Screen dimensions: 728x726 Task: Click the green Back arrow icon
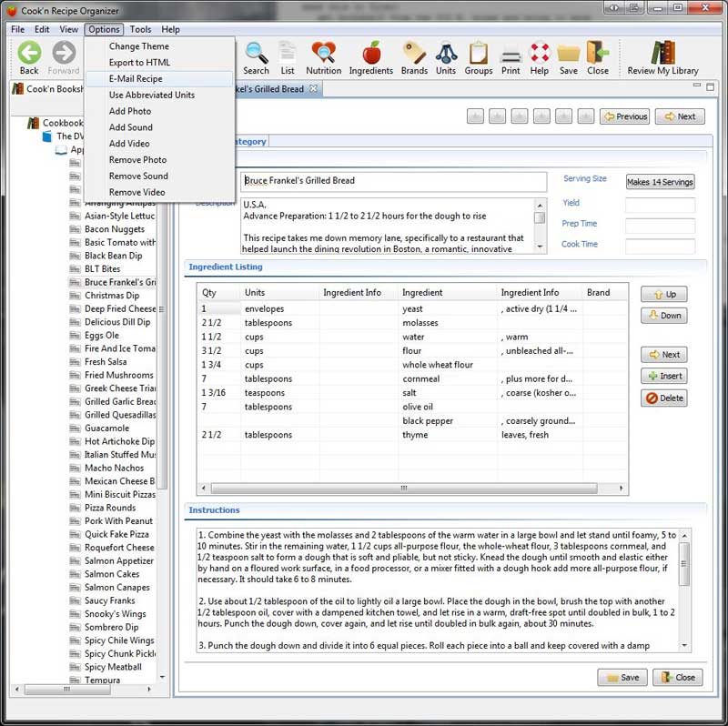click(x=29, y=53)
